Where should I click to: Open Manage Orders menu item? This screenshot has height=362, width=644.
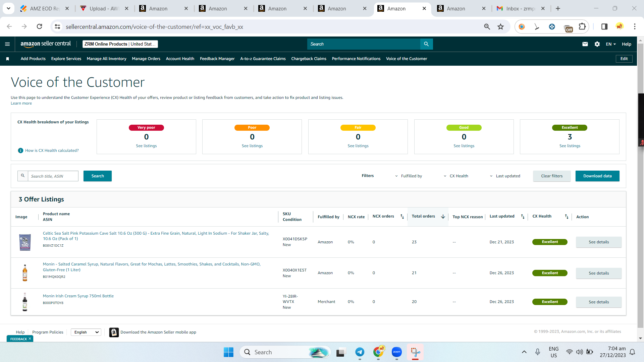coord(146,59)
